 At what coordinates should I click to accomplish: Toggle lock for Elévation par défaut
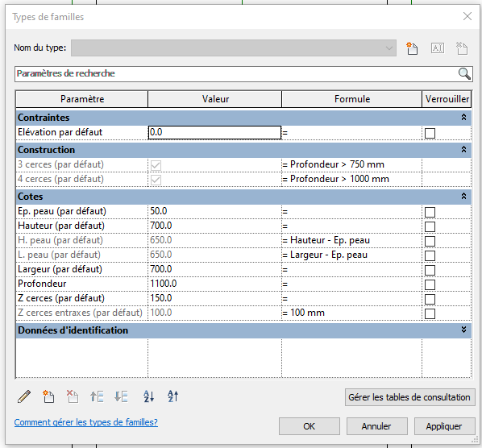pyautogui.click(x=430, y=133)
